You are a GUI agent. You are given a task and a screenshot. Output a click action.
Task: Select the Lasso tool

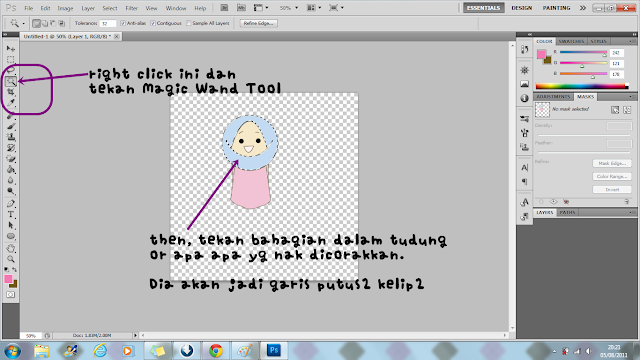click(11, 70)
